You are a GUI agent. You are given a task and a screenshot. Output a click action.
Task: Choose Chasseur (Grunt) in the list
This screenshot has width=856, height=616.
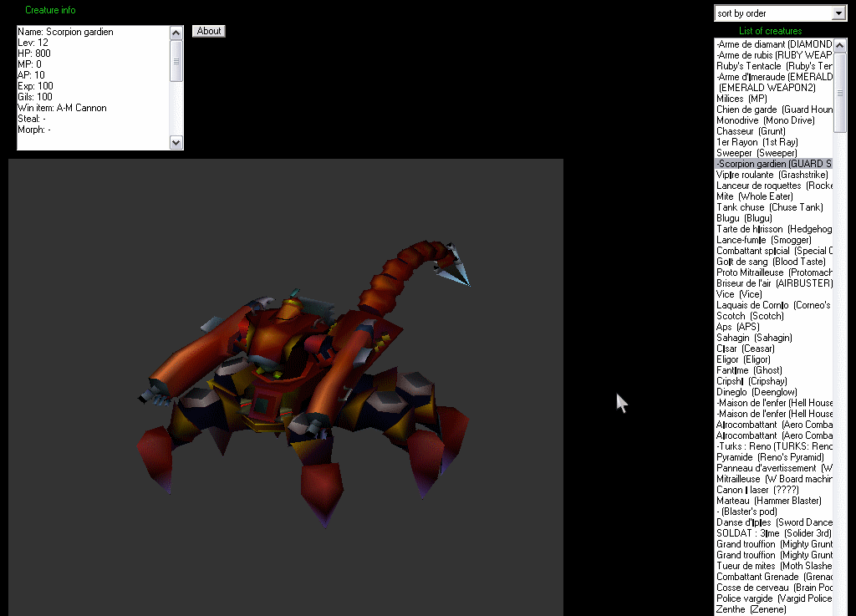pos(774,131)
